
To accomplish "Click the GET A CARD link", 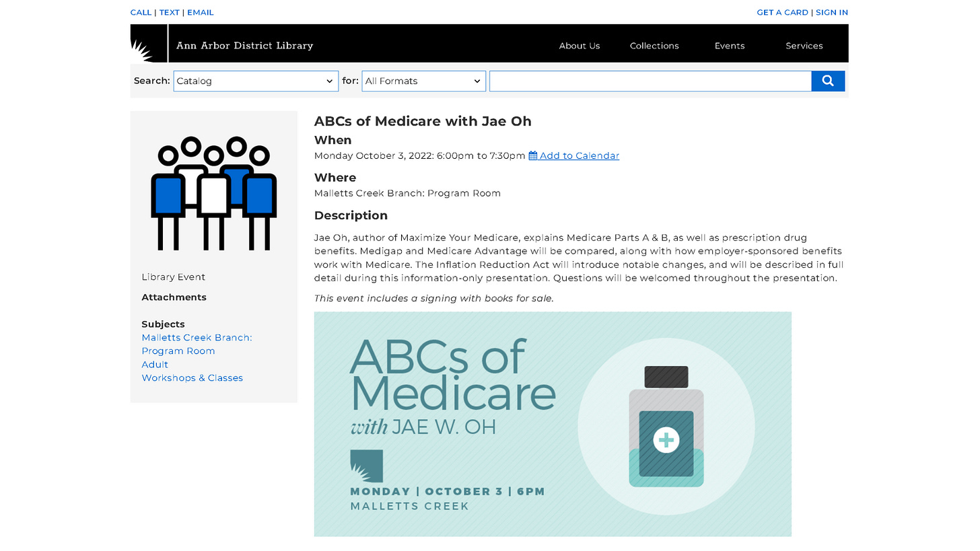I will (x=782, y=12).
